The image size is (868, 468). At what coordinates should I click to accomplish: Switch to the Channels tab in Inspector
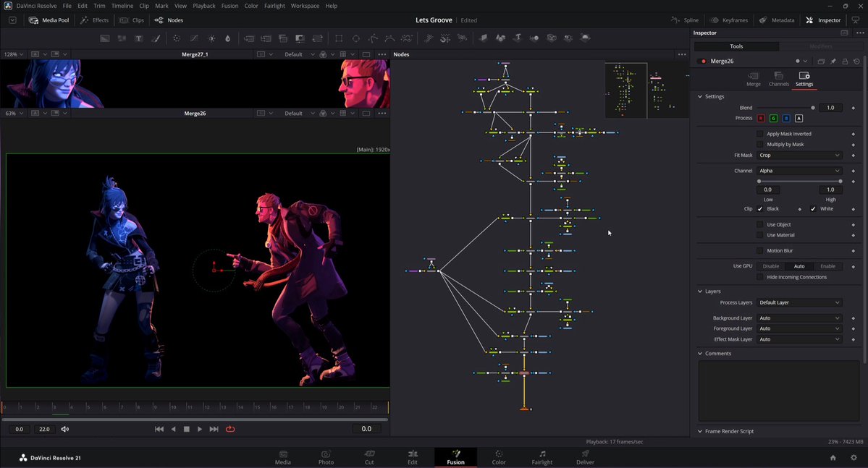[779, 79]
